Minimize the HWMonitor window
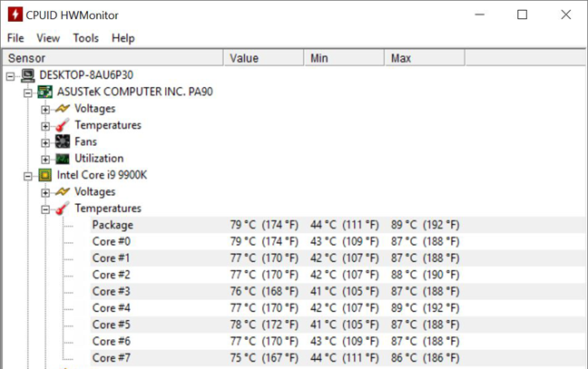The image size is (588, 369). pyautogui.click(x=480, y=15)
